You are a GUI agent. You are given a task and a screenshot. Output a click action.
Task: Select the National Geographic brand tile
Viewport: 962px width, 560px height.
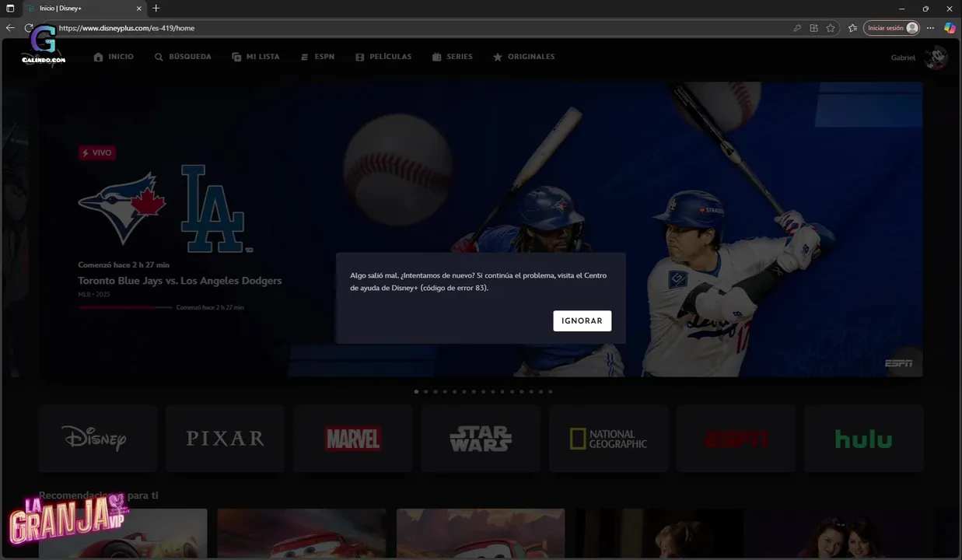coord(608,438)
